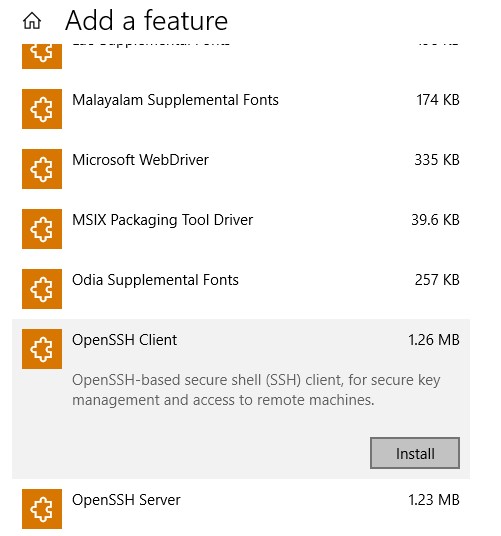501x536 pixels.
Task: Click the Home icon next to the title
Action: click(32, 21)
